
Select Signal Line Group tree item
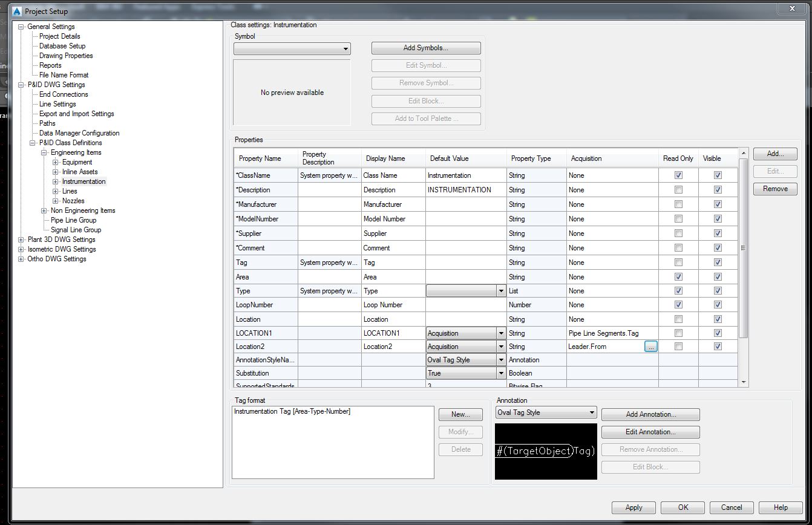click(76, 230)
